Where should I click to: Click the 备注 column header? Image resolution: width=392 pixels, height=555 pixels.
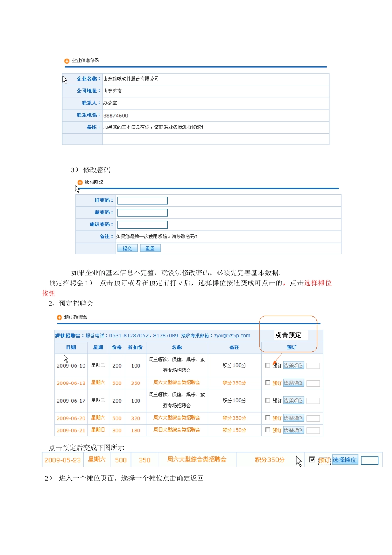point(234,348)
